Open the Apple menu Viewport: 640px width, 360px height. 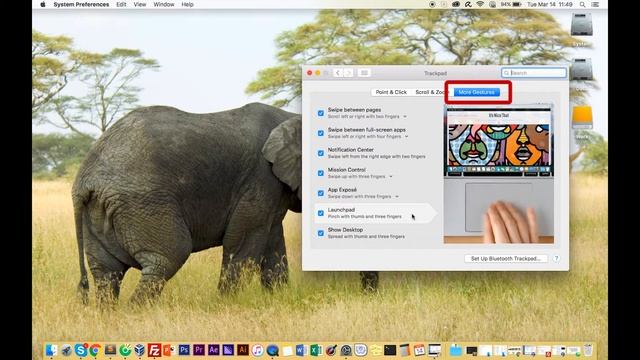pyautogui.click(x=43, y=4)
